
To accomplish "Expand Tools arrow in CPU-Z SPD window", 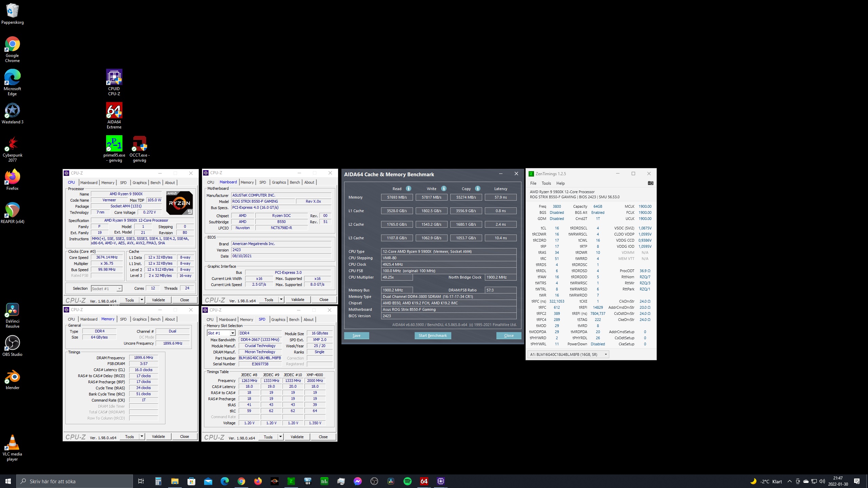I will coord(281,437).
